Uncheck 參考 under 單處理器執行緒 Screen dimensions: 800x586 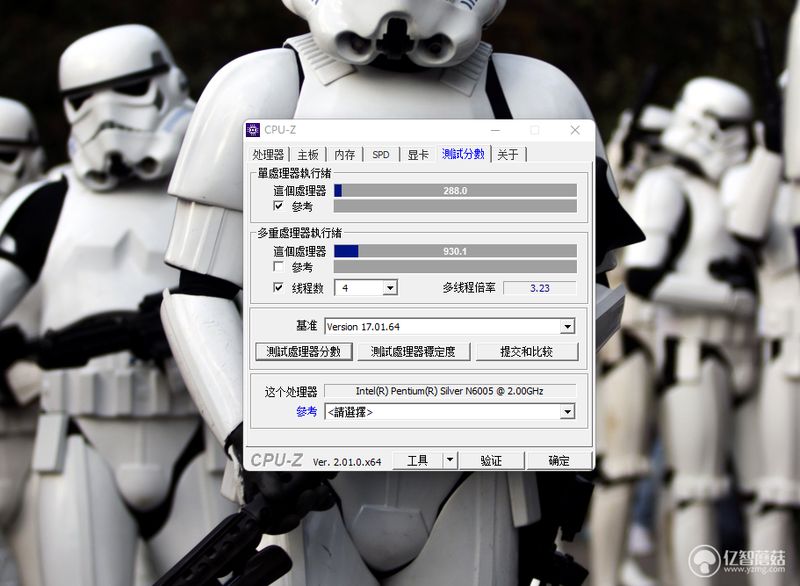279,206
